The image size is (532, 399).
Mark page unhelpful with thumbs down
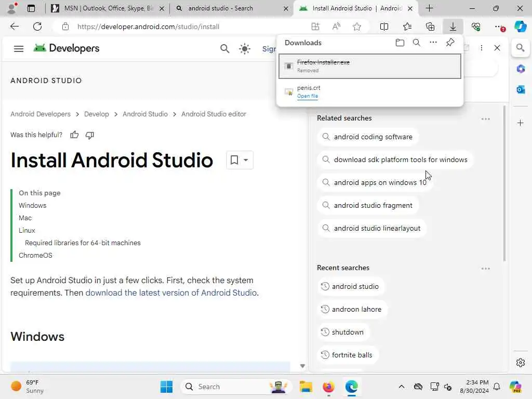tap(89, 135)
